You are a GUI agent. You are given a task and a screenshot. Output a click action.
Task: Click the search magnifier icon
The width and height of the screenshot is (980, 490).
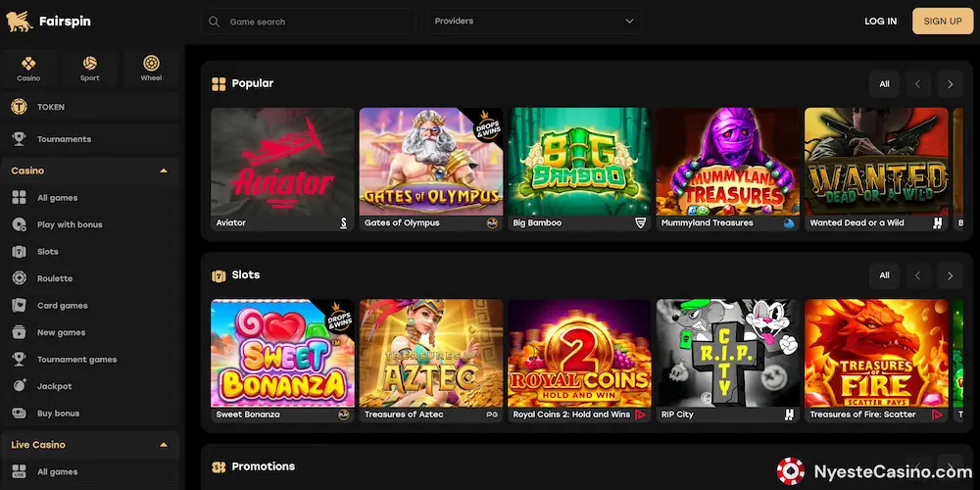click(214, 22)
